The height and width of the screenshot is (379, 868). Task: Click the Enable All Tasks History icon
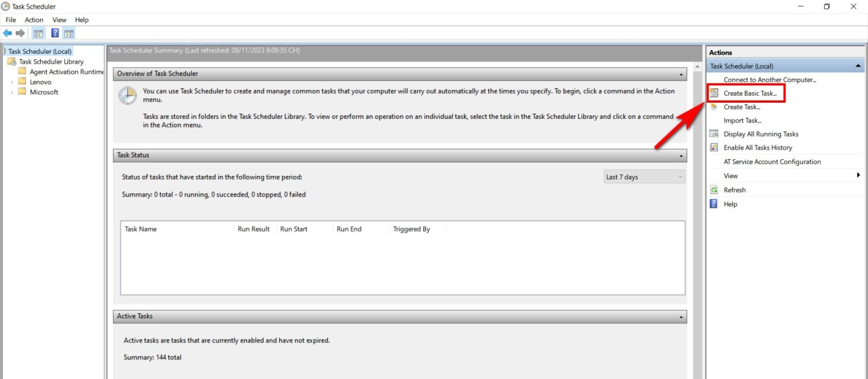(714, 147)
